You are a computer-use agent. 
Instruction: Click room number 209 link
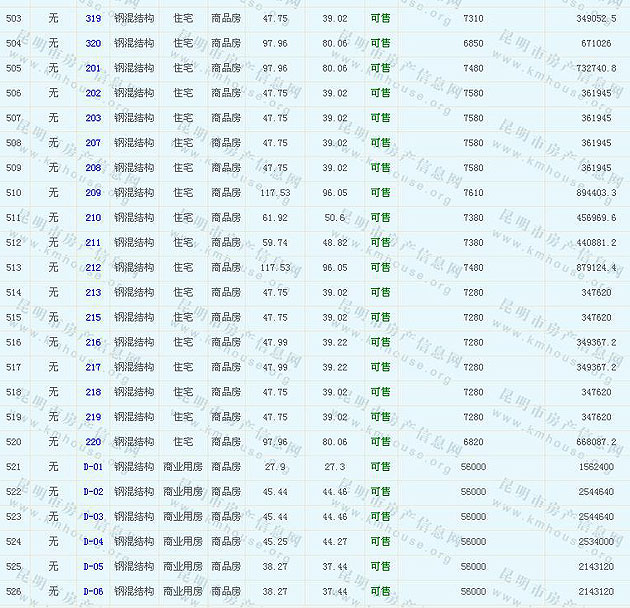tap(93, 193)
